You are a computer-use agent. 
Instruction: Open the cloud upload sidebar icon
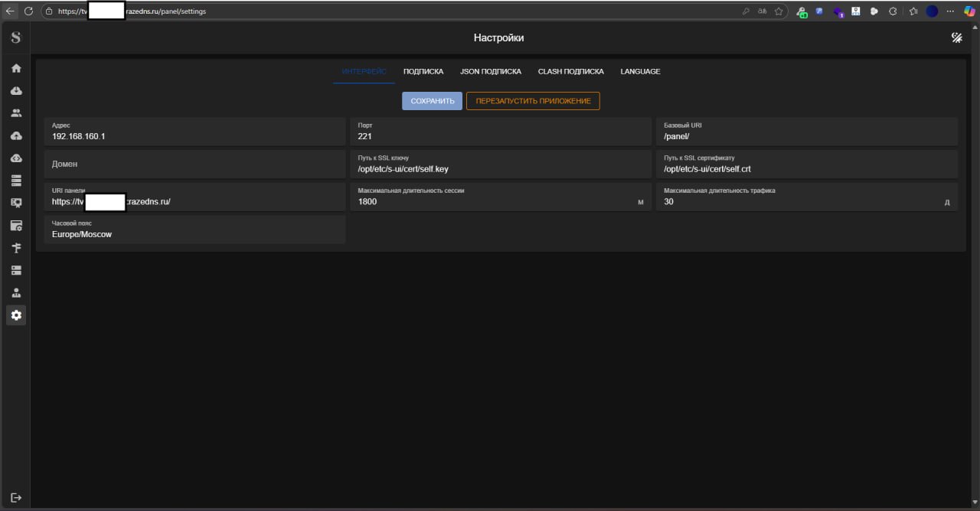pos(16,135)
